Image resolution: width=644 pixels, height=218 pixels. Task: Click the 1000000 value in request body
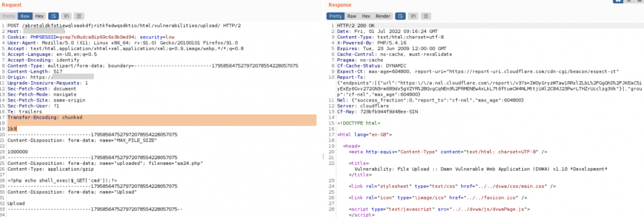point(18,152)
